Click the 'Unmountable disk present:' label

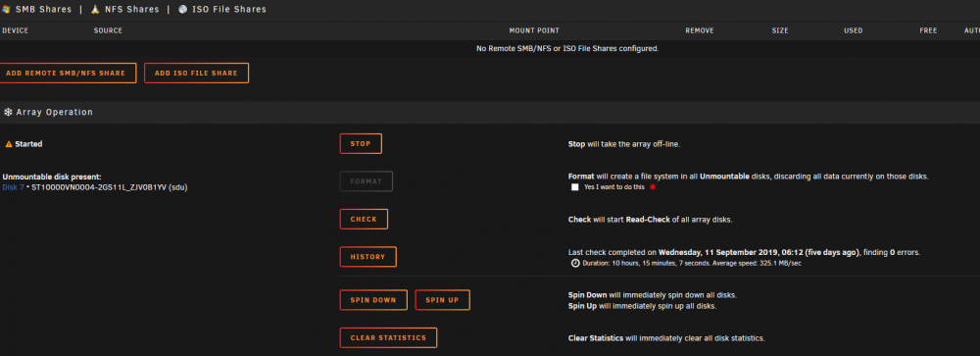52,178
